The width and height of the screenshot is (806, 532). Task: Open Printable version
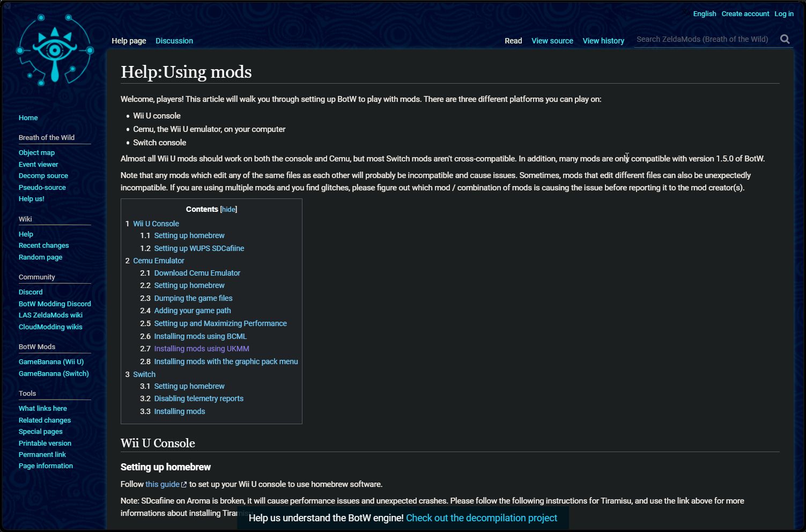pos(45,444)
